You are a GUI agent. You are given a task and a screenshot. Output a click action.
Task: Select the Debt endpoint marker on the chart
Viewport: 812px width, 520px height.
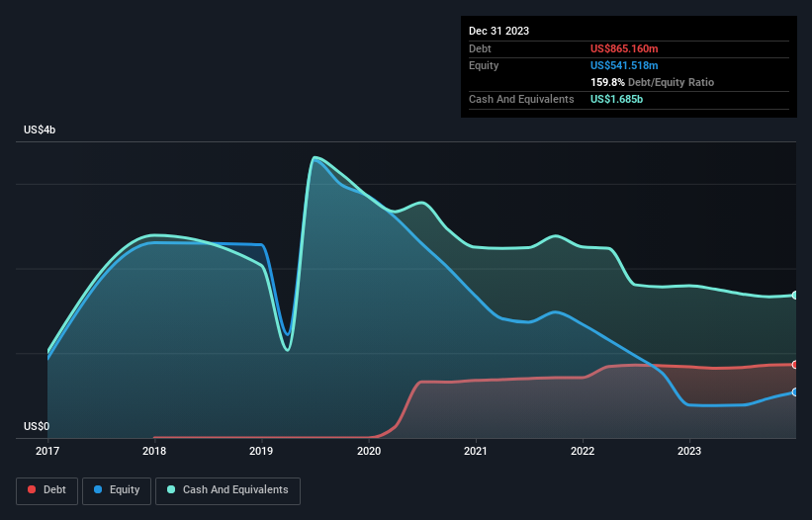795,365
